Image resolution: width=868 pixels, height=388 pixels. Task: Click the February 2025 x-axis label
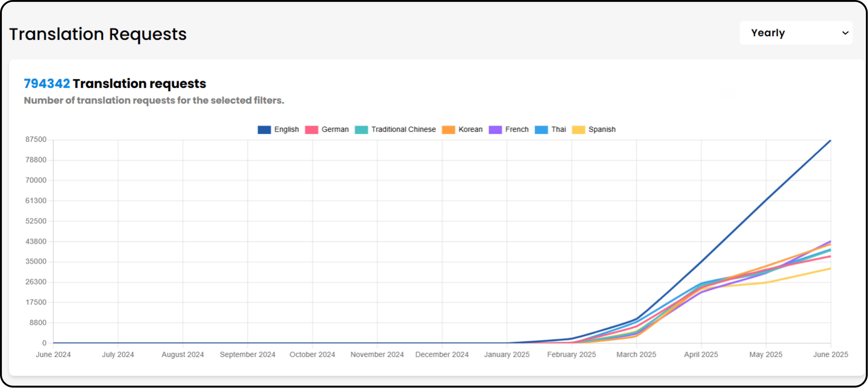pyautogui.click(x=571, y=354)
